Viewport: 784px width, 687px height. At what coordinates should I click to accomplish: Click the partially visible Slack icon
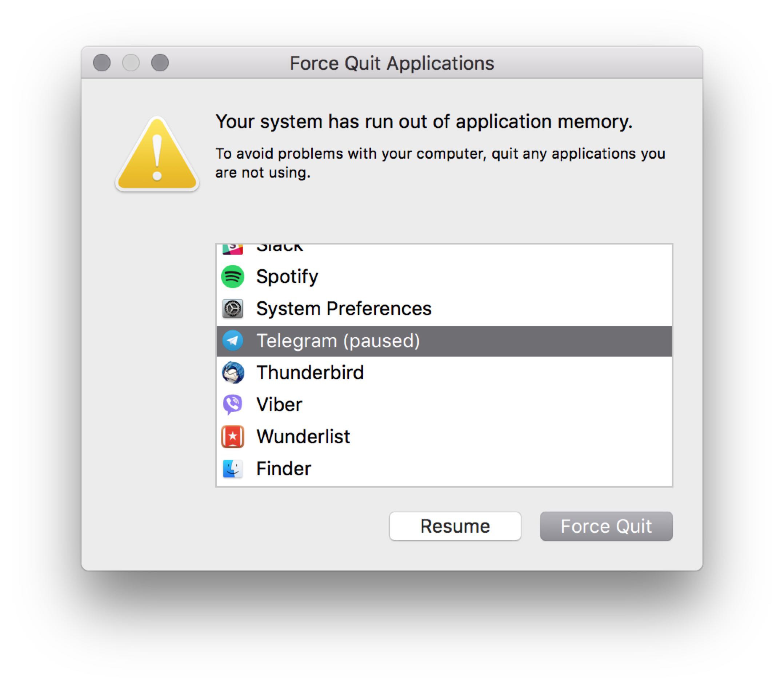pyautogui.click(x=233, y=249)
